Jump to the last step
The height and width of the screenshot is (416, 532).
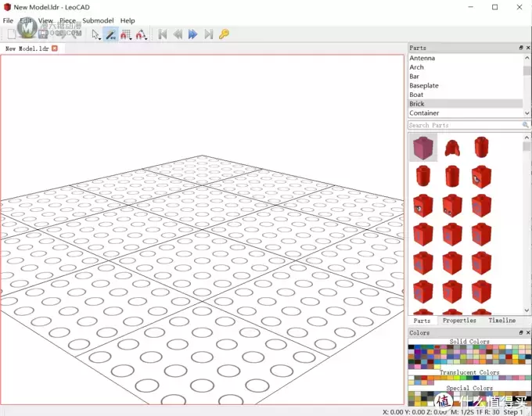coord(208,34)
